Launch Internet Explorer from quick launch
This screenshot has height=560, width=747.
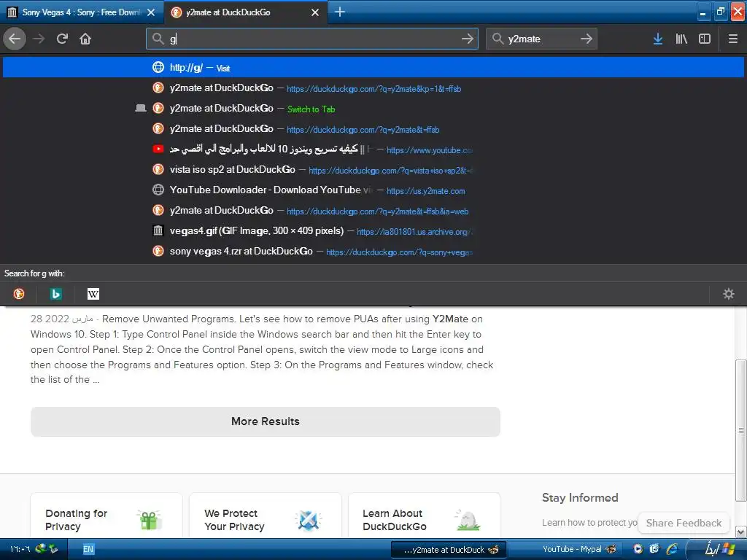pos(672,549)
